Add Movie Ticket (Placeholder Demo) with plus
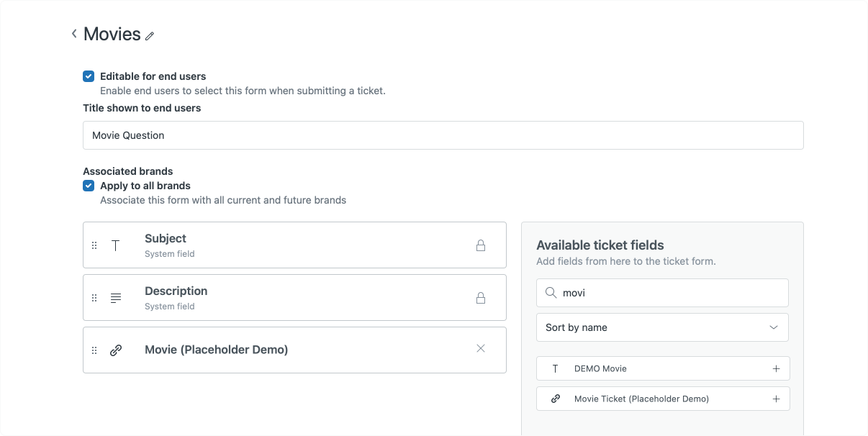868x436 pixels. 776,399
